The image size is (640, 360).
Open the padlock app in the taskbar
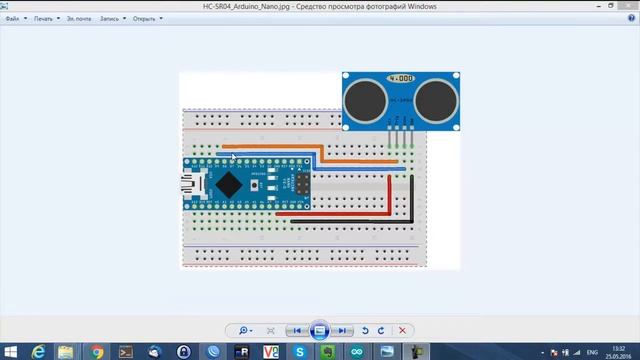[x=184, y=352]
